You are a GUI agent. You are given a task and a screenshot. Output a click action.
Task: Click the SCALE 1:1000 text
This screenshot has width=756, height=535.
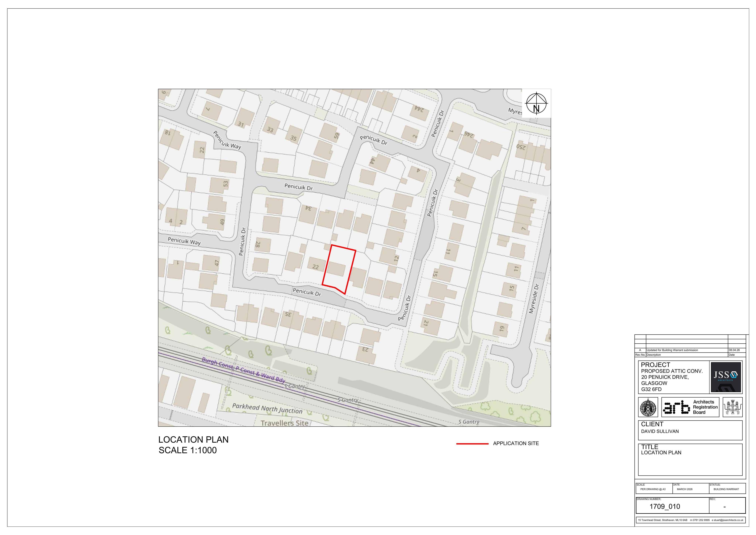188,450
